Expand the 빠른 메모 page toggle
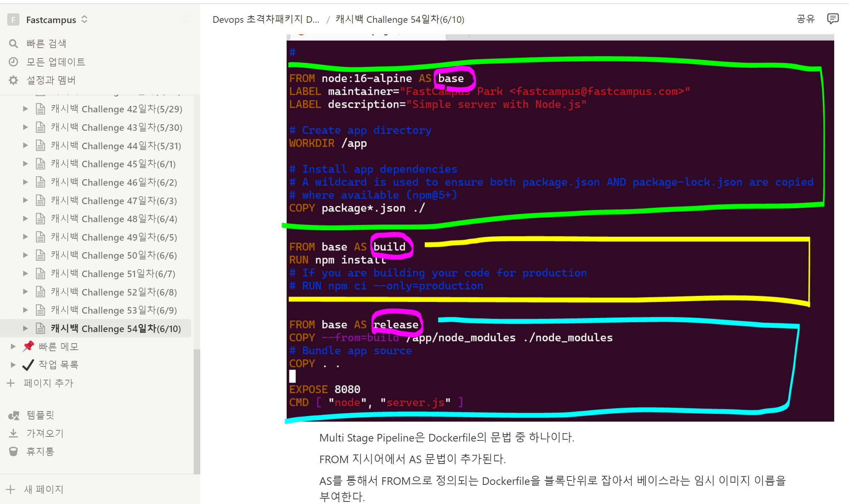849x504 pixels. click(x=13, y=346)
